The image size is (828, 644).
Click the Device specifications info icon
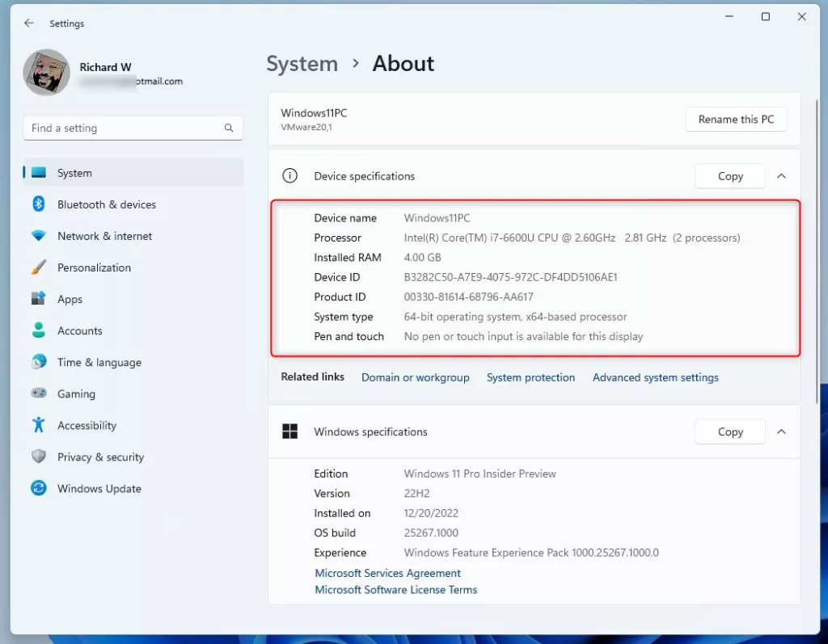click(x=290, y=176)
